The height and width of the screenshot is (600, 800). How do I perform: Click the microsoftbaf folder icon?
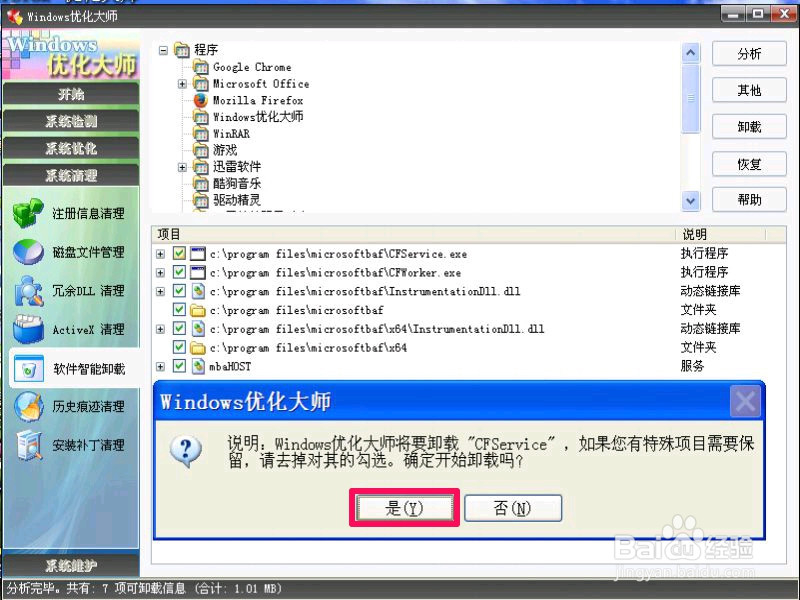click(197, 310)
